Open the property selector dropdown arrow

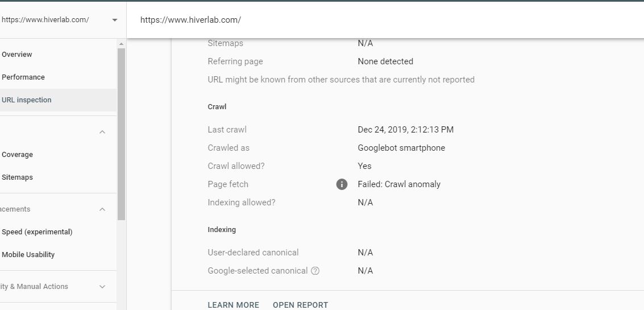tap(115, 20)
